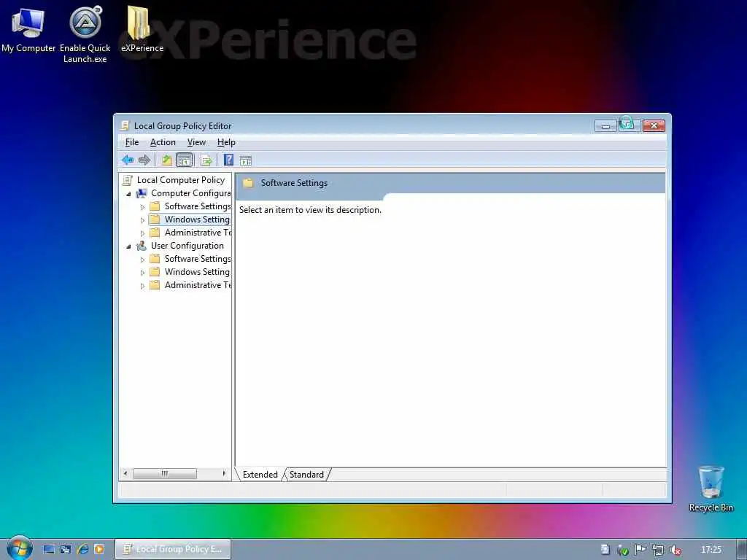This screenshot has height=560, width=747.
Task: Minimize the Local Group Policy Editor window
Action: (605, 125)
